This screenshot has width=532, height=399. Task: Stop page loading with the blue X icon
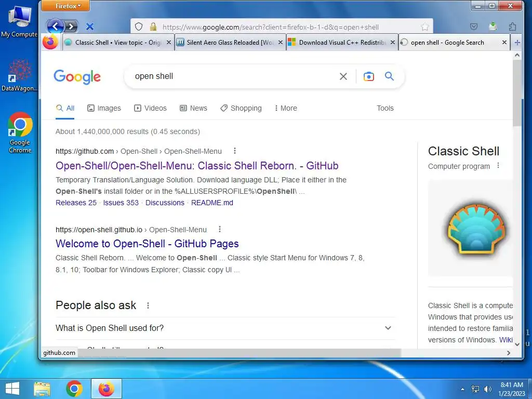(x=89, y=26)
